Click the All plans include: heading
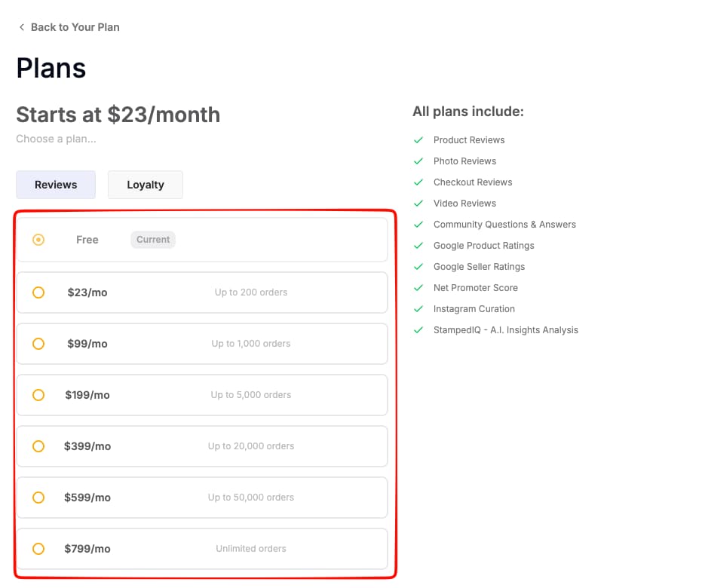The width and height of the screenshot is (702, 588). click(467, 112)
